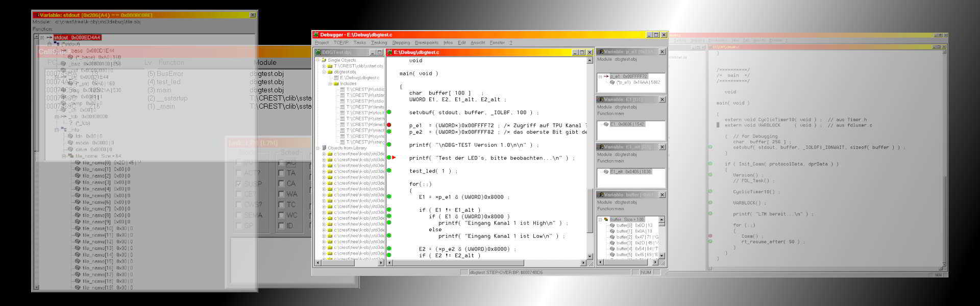Click the dbgtest.obj folder icon in tree
Image resolution: width=980 pixels, height=306 pixels.
pos(330,72)
